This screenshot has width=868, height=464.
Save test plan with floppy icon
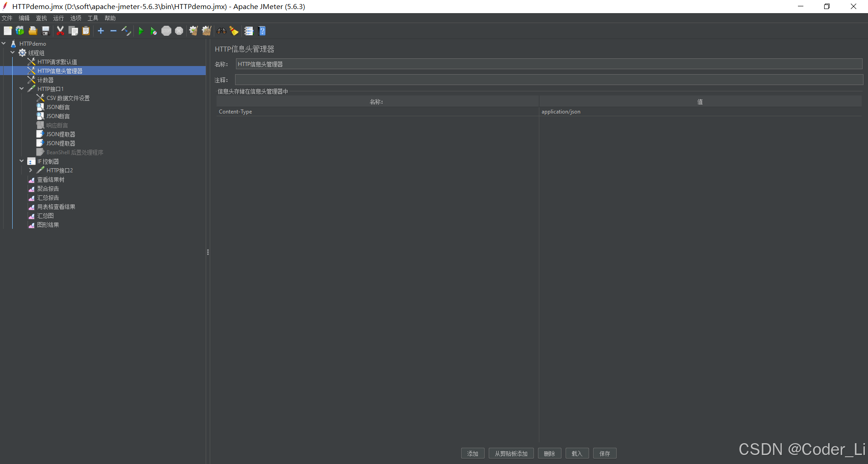45,31
